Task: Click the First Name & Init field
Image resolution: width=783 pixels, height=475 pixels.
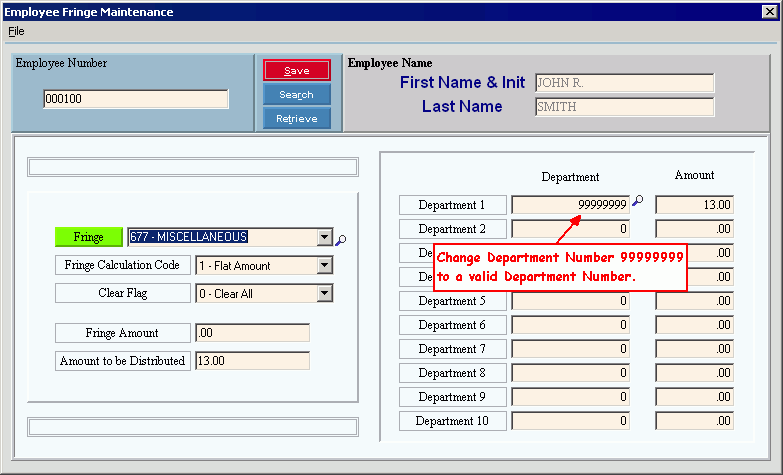Action: 624,83
